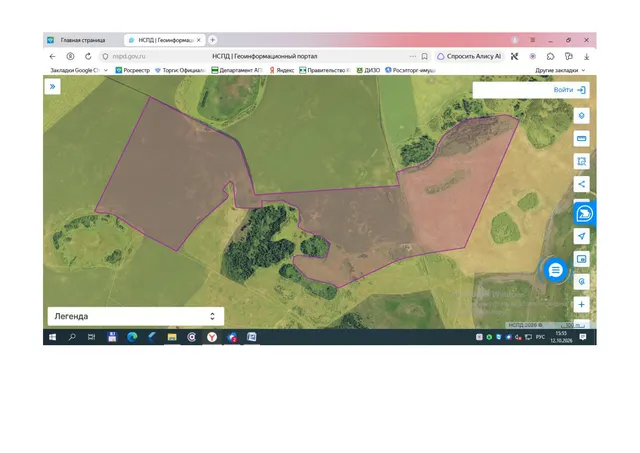This screenshot has width=640, height=453.
Task: Open the blue side widget tab
Action: 584,213
